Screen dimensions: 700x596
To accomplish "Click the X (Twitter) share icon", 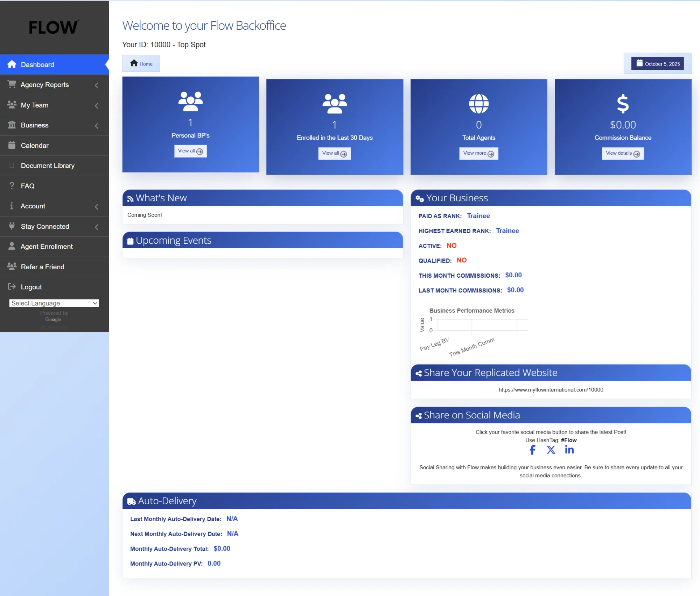I will coord(551,450).
